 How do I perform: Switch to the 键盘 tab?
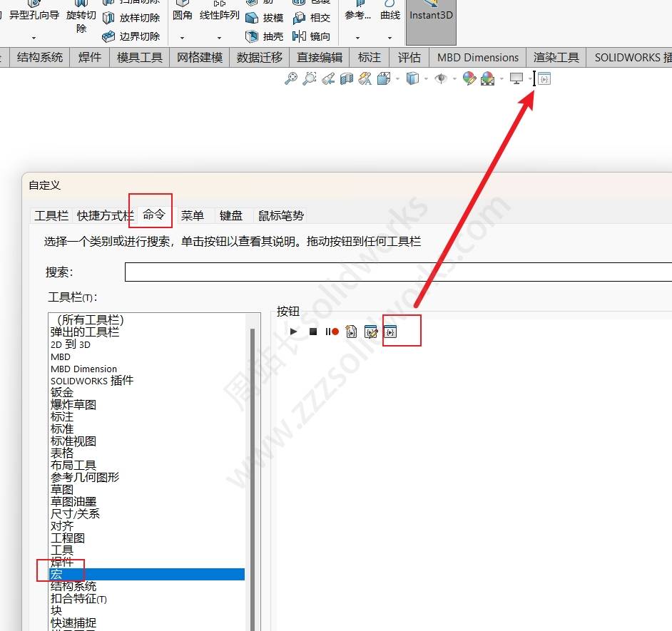coord(230,215)
